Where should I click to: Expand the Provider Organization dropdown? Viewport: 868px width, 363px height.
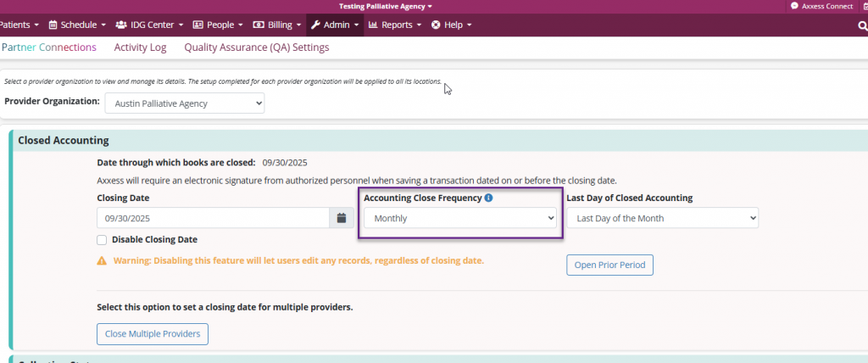point(185,103)
